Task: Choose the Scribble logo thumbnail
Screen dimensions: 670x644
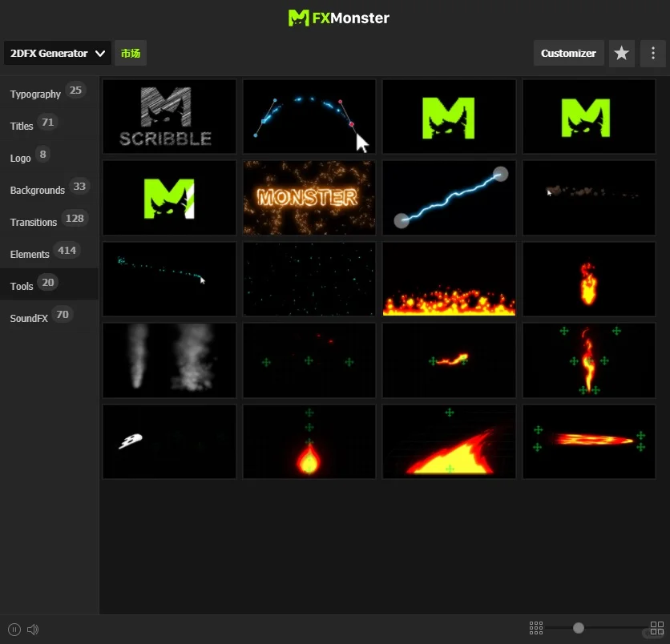Action: 169,116
